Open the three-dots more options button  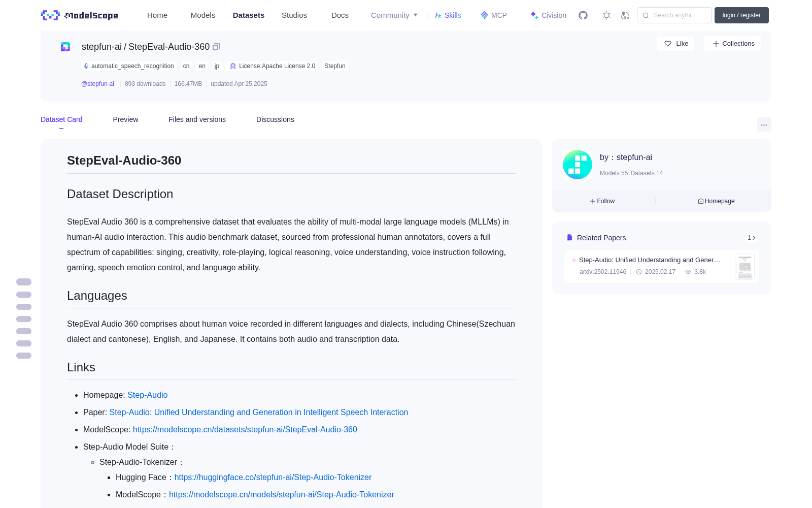(764, 124)
